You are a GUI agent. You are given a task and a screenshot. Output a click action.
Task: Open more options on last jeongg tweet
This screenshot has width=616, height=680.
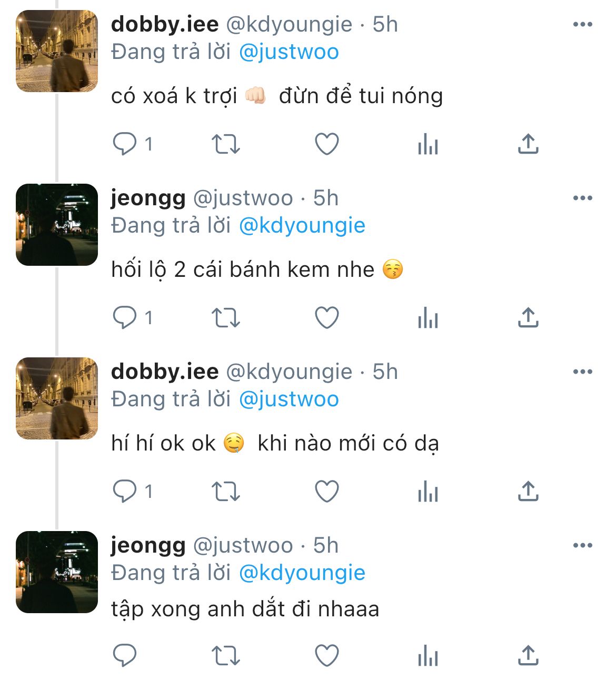click(582, 546)
